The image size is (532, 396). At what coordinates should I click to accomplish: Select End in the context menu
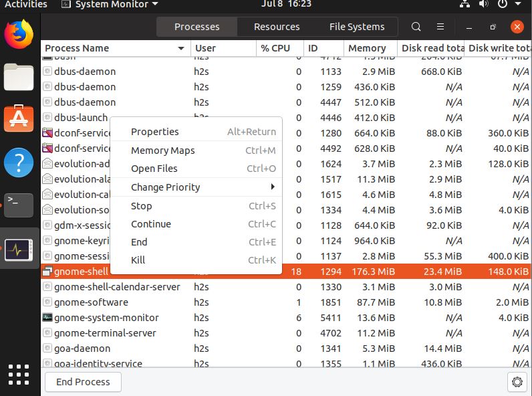coord(196,242)
